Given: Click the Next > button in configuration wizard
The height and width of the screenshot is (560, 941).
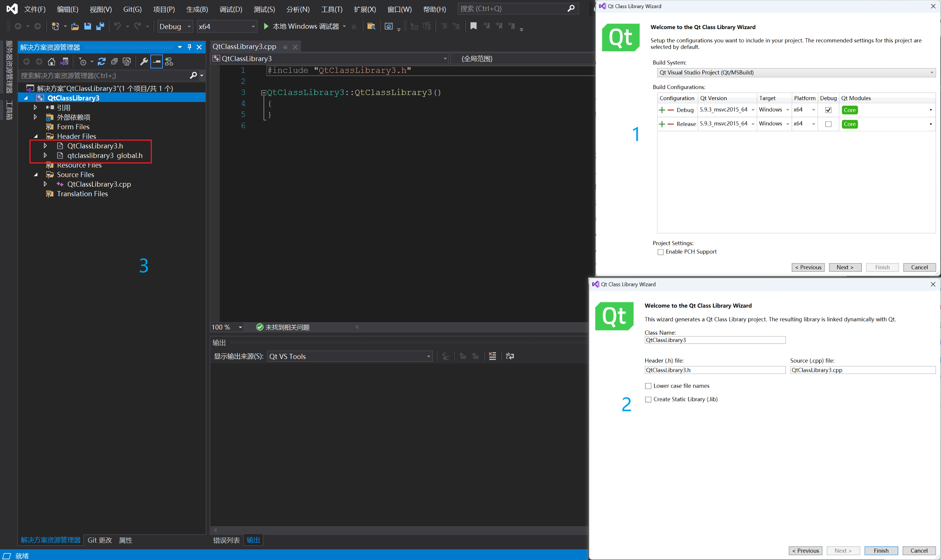Looking at the screenshot, I should click(845, 267).
